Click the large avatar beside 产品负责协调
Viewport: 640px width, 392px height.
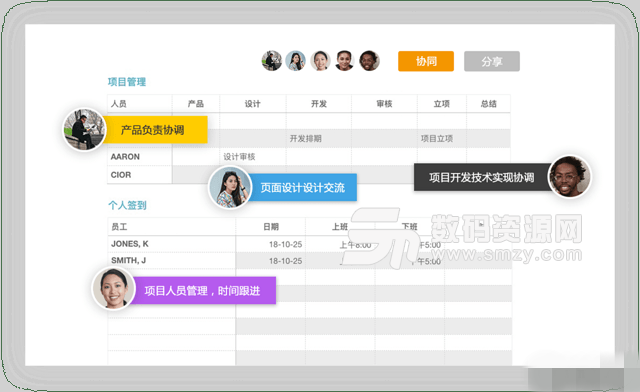(x=84, y=129)
